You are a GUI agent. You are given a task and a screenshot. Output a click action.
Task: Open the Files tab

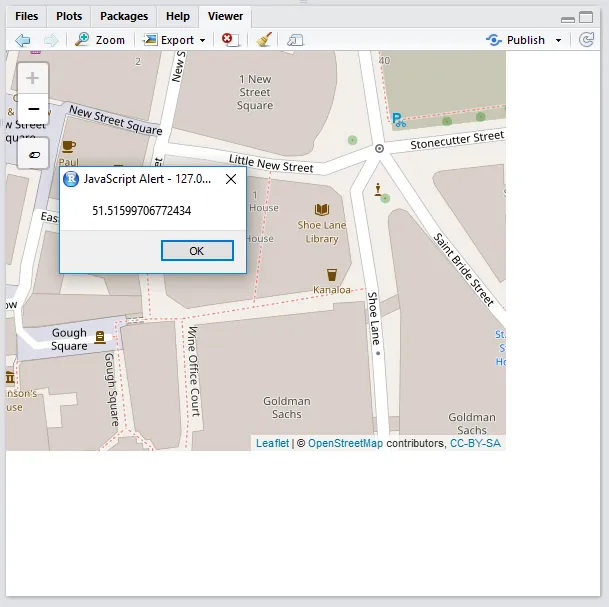(26, 16)
